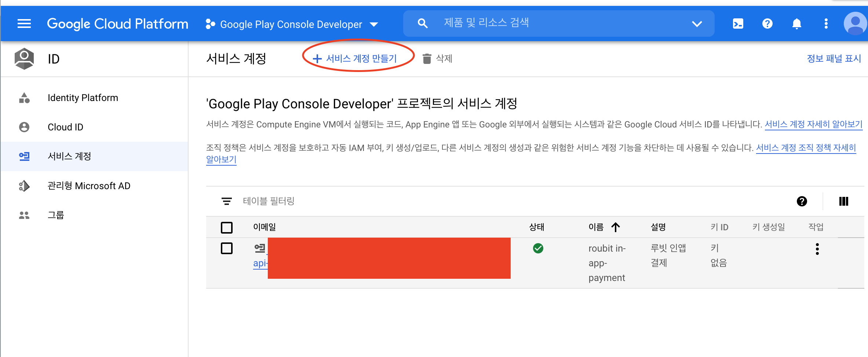
Task: Click the 루빗 인앱 결제 description cell
Action: (x=668, y=256)
